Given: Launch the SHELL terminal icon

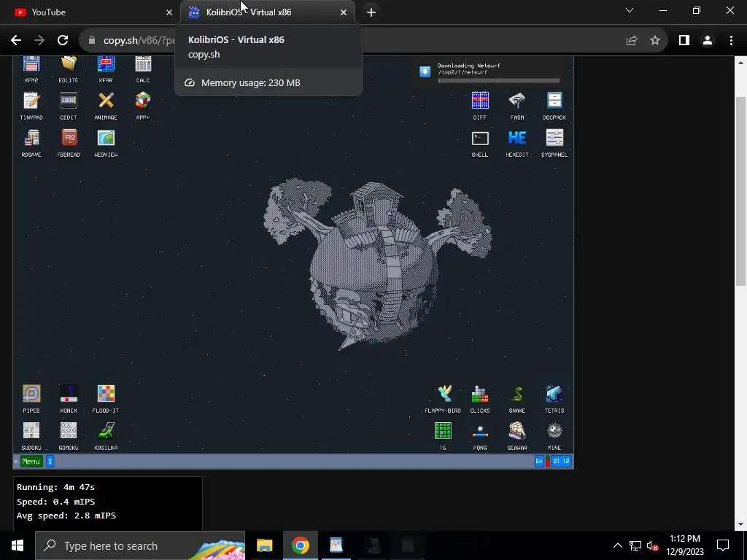Looking at the screenshot, I should [480, 143].
